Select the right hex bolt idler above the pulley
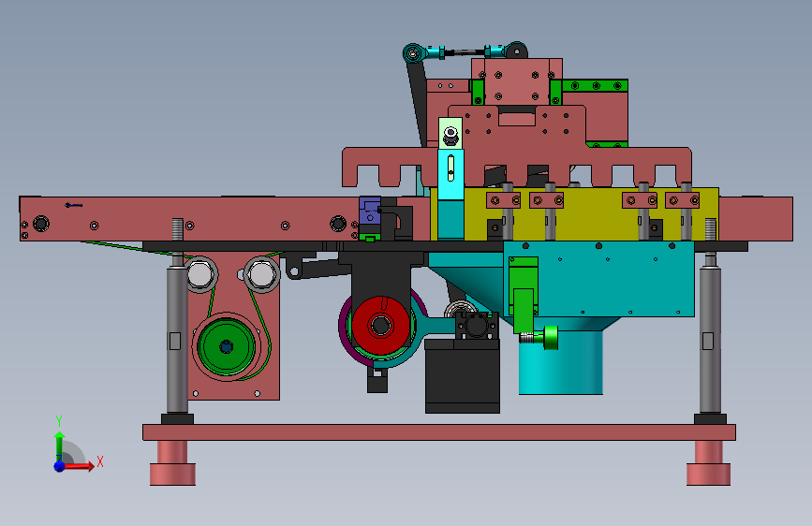 [261, 274]
